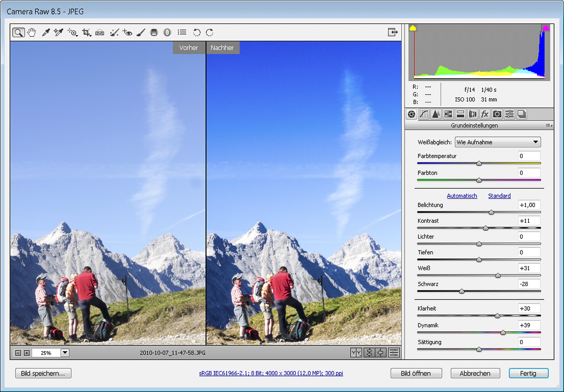Select the Color Sampler tool

pyautogui.click(x=59, y=32)
